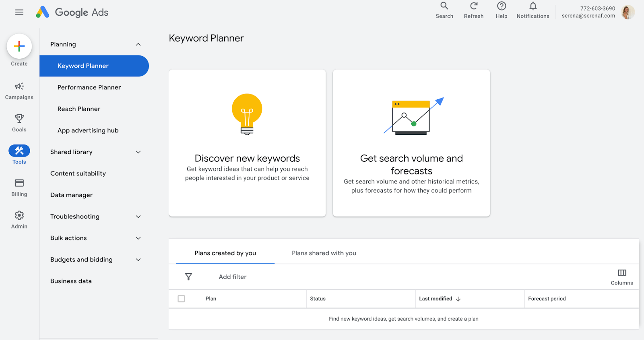644x340 pixels.
Task: Click the filter funnel icon
Action: pyautogui.click(x=188, y=277)
